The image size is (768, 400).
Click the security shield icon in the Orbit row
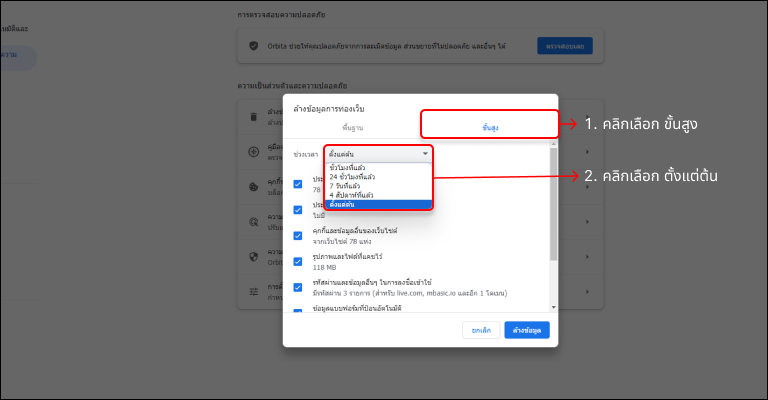(254, 257)
